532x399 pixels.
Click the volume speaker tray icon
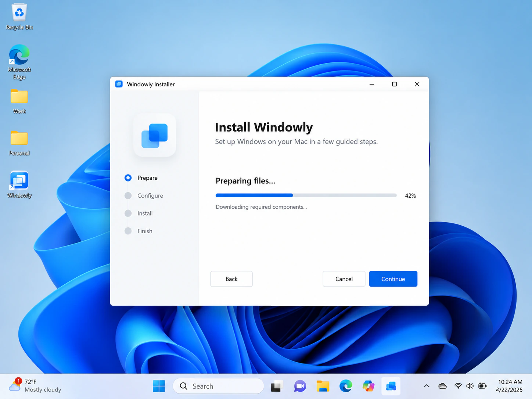pos(470,386)
